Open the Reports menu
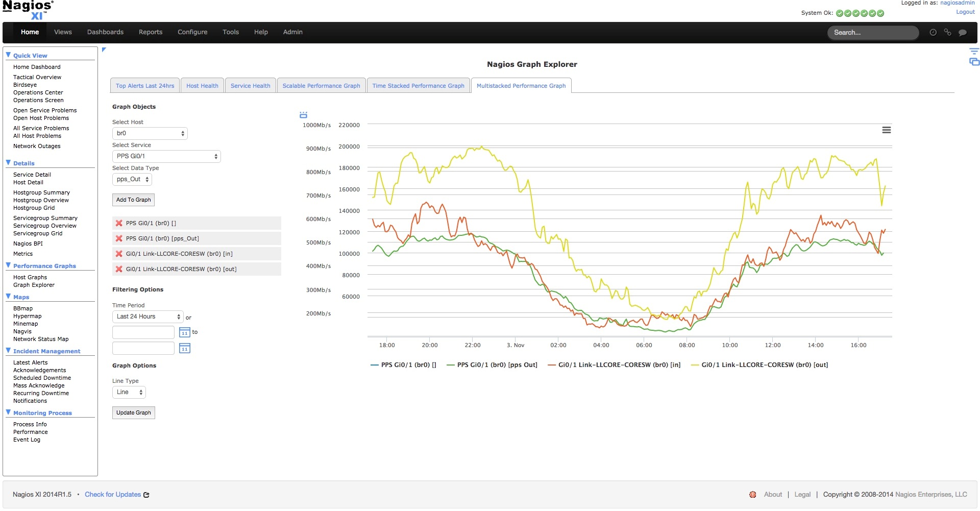This screenshot has height=511, width=980. click(x=151, y=32)
